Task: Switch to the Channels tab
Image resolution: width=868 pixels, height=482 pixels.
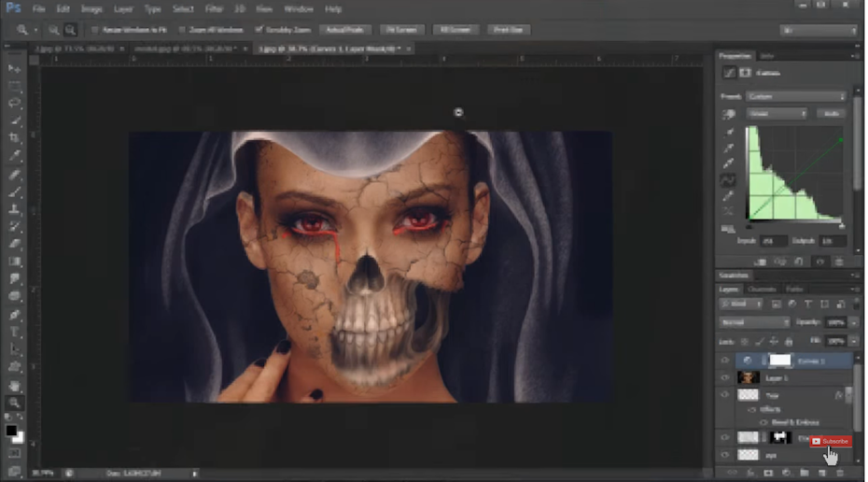Action: (x=762, y=290)
